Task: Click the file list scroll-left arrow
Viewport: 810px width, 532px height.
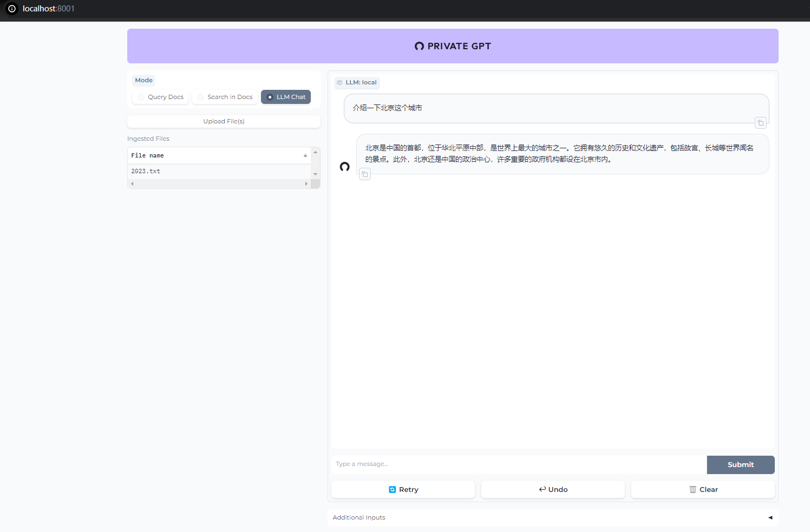Action: point(132,183)
